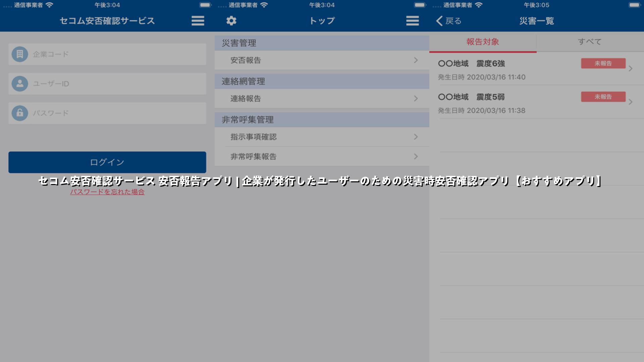Image resolution: width=644 pixels, height=362 pixels.
Task: Tap battery icon in middle phone status bar
Action: tap(420, 5)
